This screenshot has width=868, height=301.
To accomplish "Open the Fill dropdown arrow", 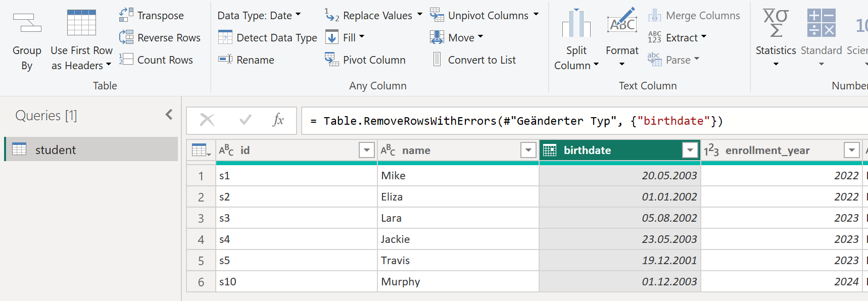I will tap(362, 37).
